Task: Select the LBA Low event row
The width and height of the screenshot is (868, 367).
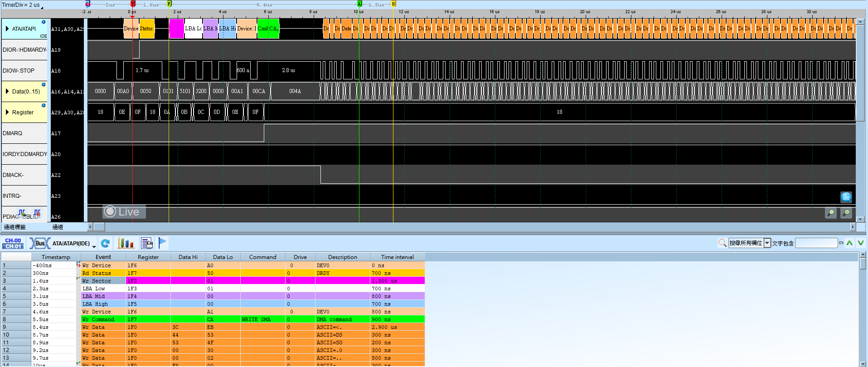Action: point(213,289)
